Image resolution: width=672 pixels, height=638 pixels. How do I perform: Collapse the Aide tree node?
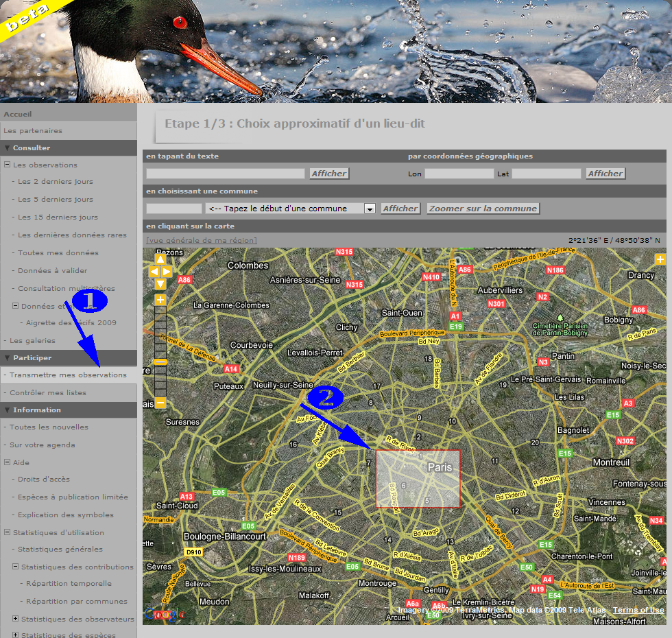click(7, 462)
